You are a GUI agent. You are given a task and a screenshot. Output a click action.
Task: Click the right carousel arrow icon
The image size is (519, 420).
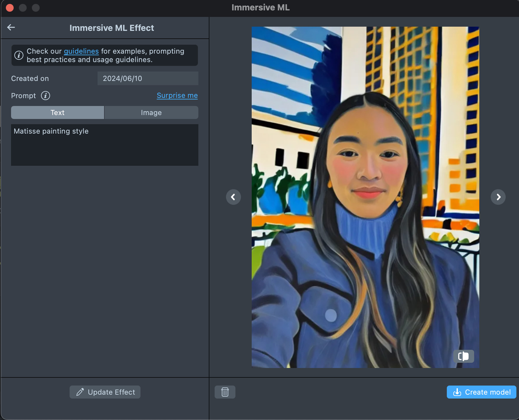(x=498, y=197)
